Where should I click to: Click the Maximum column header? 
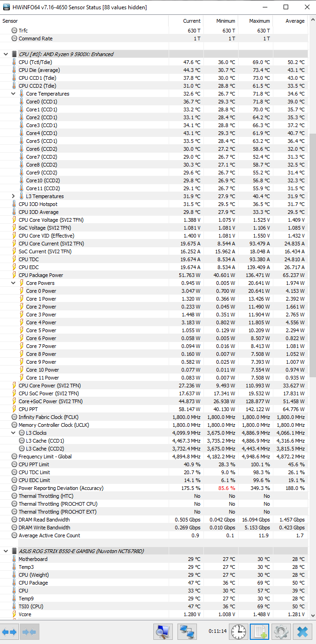tap(256, 21)
